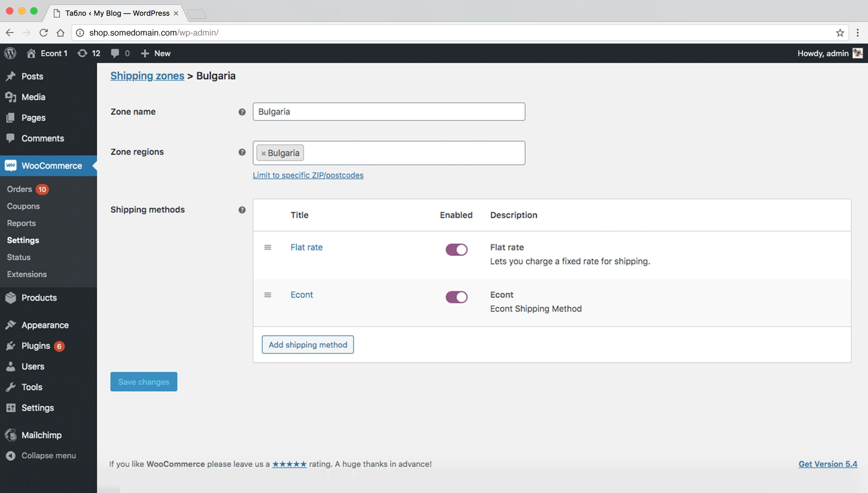
Task: Click the five-star rating link
Action: tap(289, 464)
